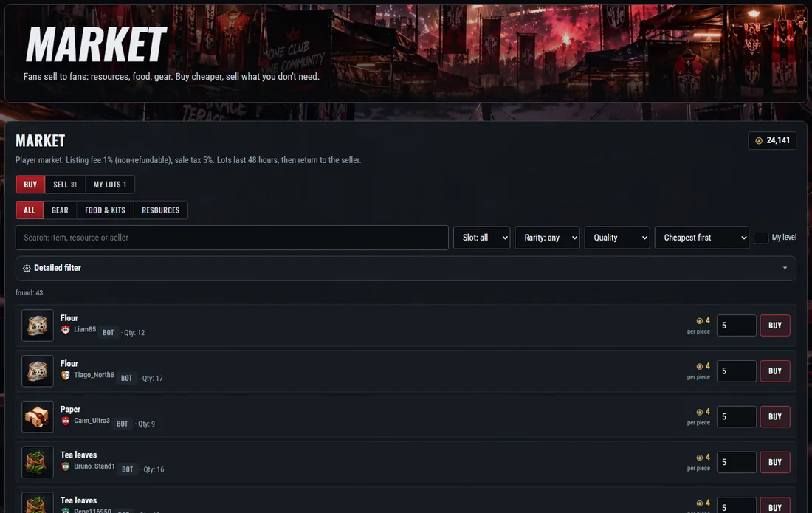Click the gear icon beside Detailed filter

click(x=27, y=268)
